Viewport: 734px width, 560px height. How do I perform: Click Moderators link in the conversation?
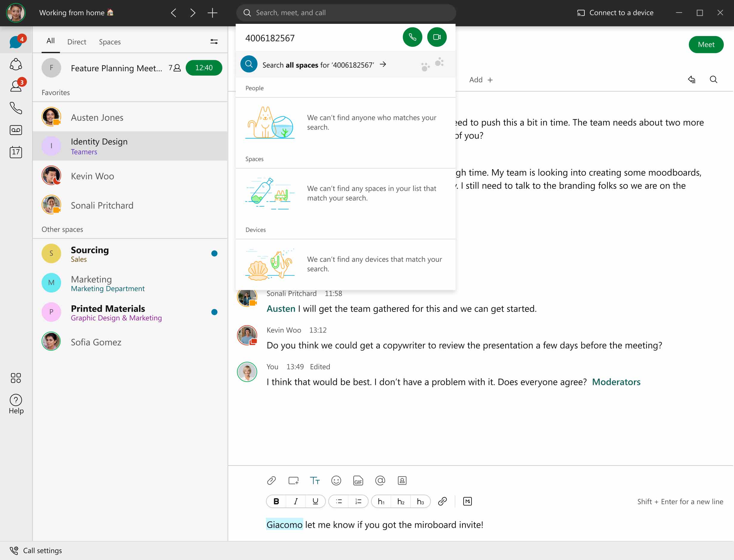pos(616,381)
